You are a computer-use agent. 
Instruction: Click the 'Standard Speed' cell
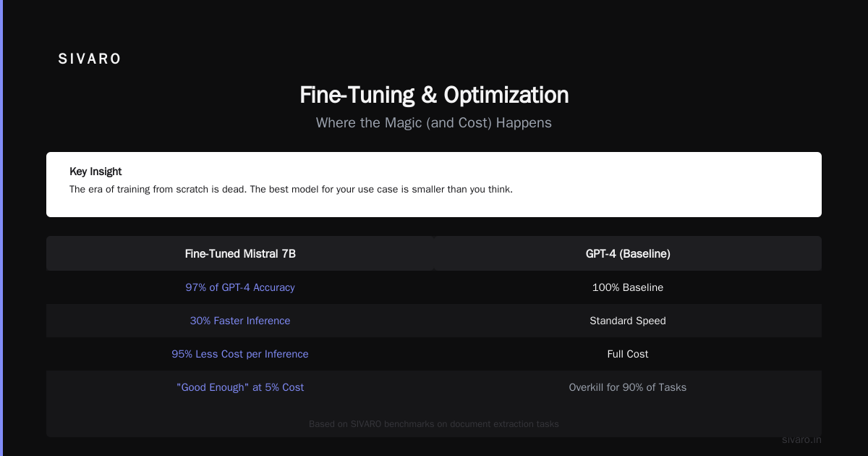point(628,321)
